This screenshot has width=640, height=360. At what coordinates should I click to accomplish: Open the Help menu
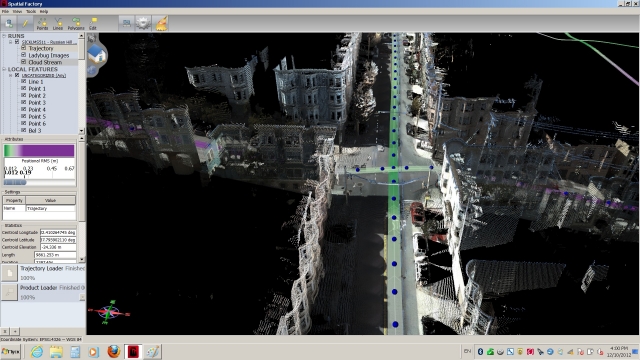pos(44,11)
